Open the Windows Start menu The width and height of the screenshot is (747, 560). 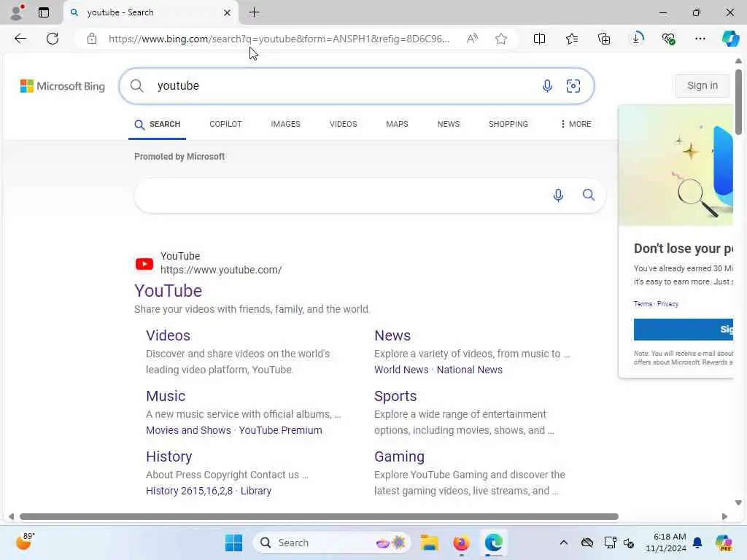[233, 542]
